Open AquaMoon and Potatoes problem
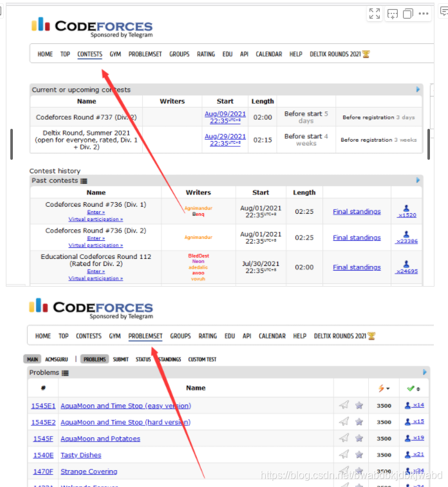The image size is (448, 487). 100,439
